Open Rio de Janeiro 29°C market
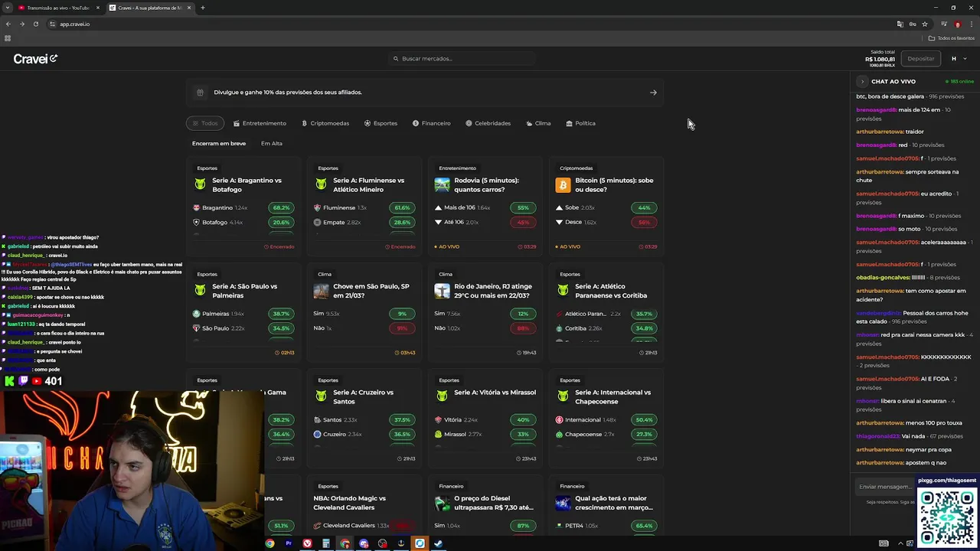Viewport: 980px width, 551px height. [x=492, y=291]
